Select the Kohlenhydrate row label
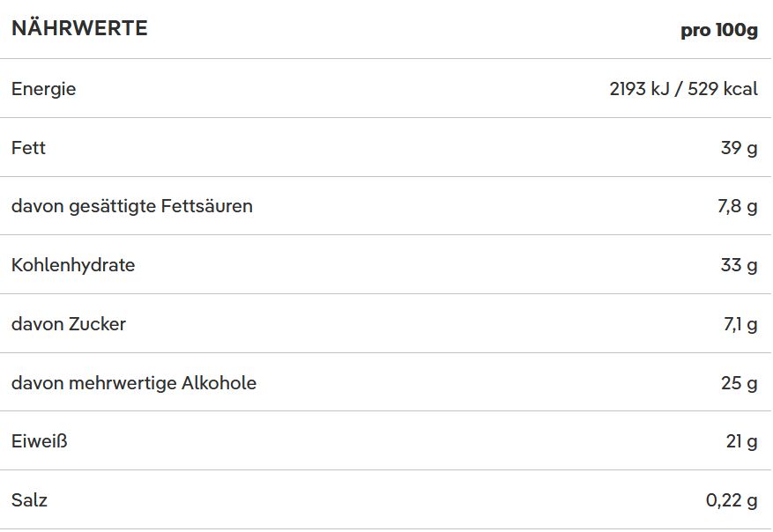Image resolution: width=773 pixels, height=532 pixels. (x=73, y=265)
